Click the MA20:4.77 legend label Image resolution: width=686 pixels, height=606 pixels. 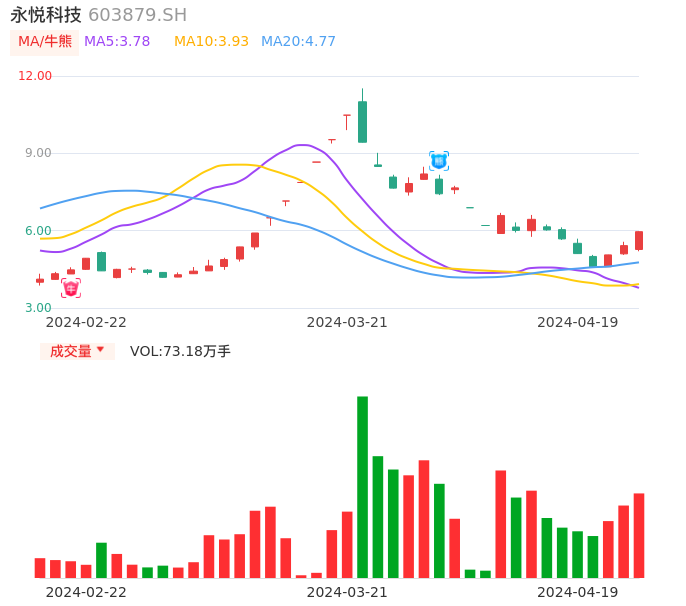(x=298, y=42)
